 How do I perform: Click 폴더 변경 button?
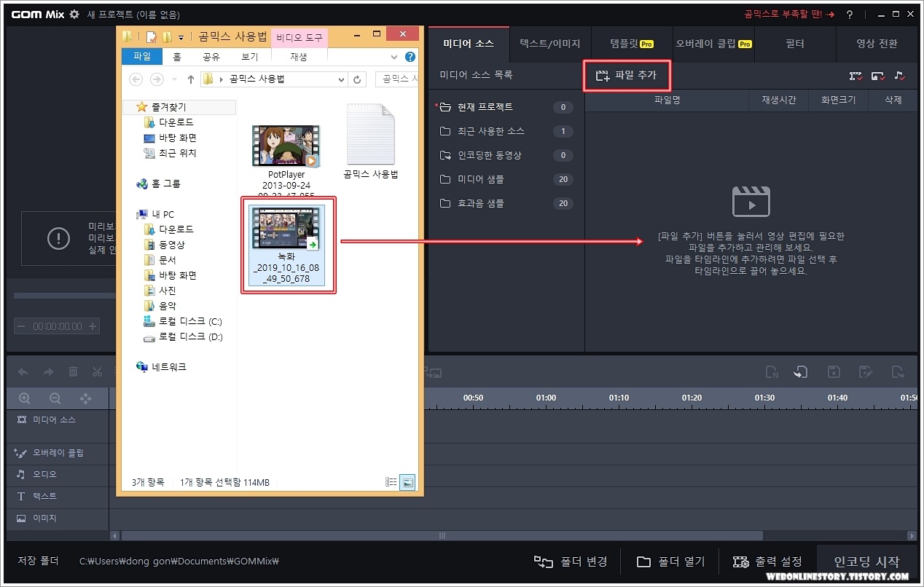571,562
